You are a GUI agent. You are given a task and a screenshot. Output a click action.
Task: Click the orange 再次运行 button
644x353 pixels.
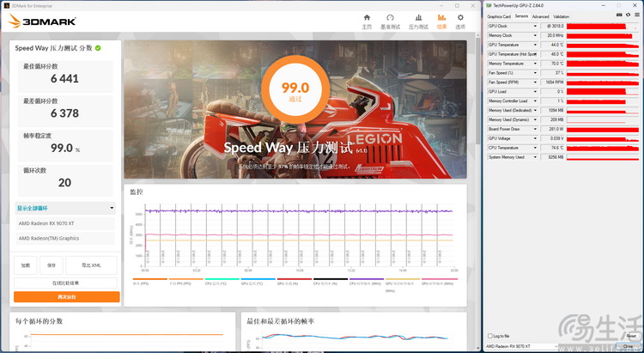pyautogui.click(x=66, y=296)
